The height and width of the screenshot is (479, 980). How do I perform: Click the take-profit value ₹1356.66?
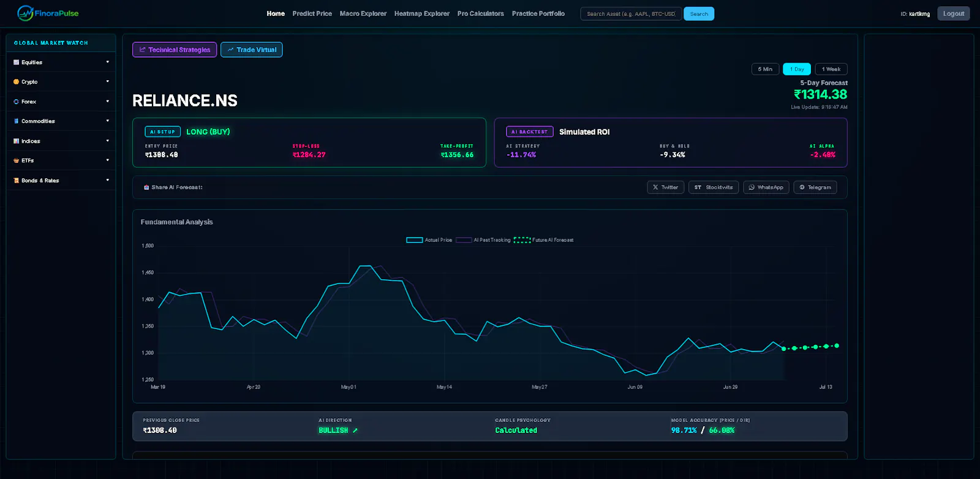pos(457,155)
